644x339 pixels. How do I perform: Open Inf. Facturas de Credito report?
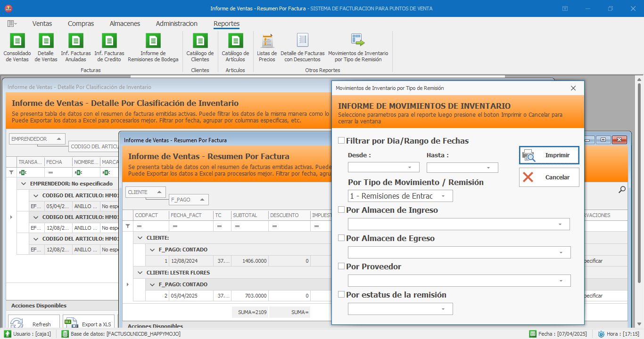click(x=109, y=48)
